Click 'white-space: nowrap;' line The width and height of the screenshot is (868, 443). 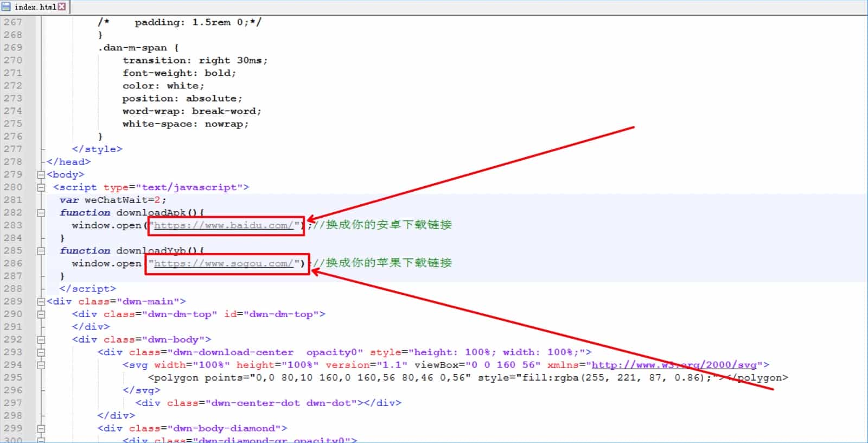point(186,124)
